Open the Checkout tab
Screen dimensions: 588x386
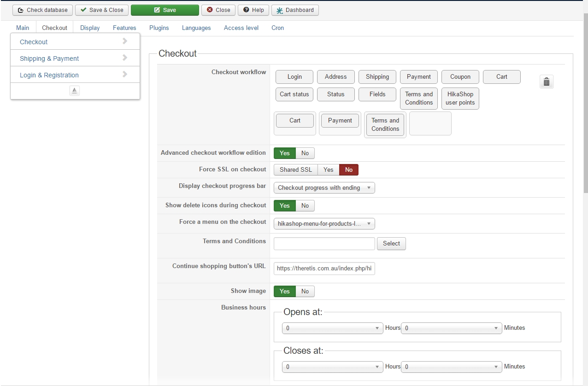point(54,28)
